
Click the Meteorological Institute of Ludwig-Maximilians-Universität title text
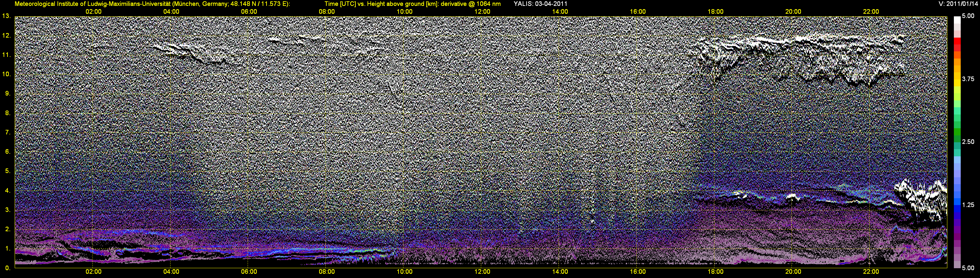152,4
